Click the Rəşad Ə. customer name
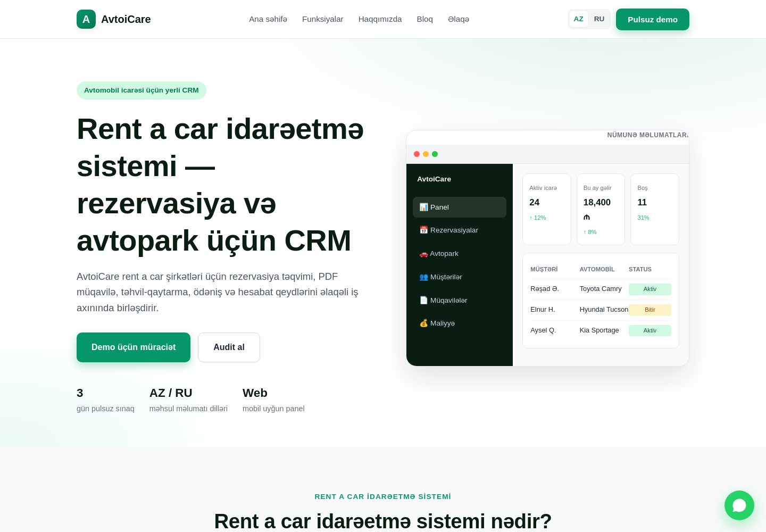 tap(545, 289)
